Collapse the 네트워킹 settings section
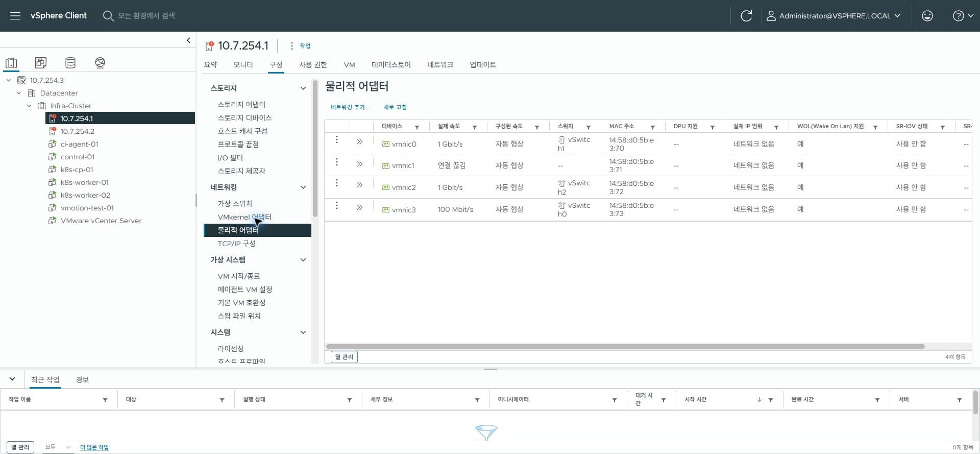This screenshot has width=980, height=454. click(303, 187)
